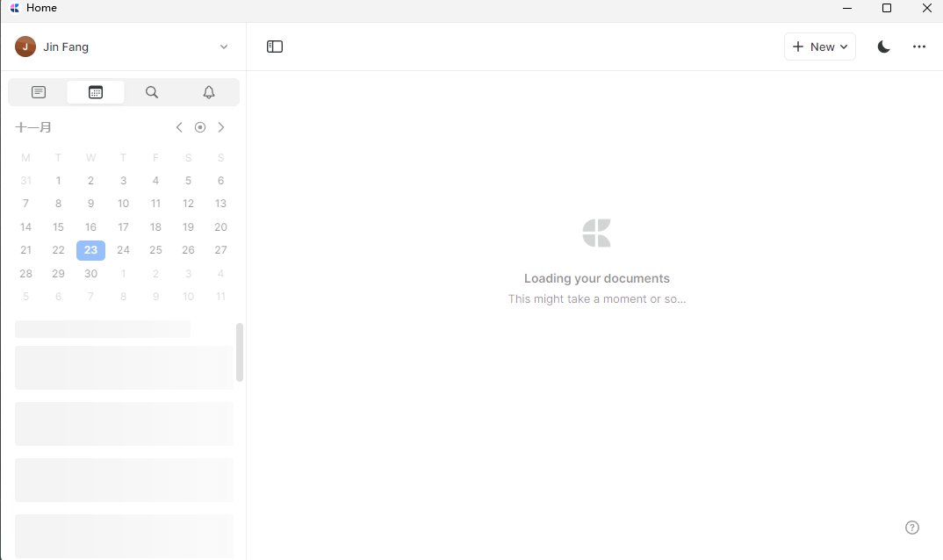Open the notifications bell tab
Screen dimensions: 943x560
tap(209, 92)
